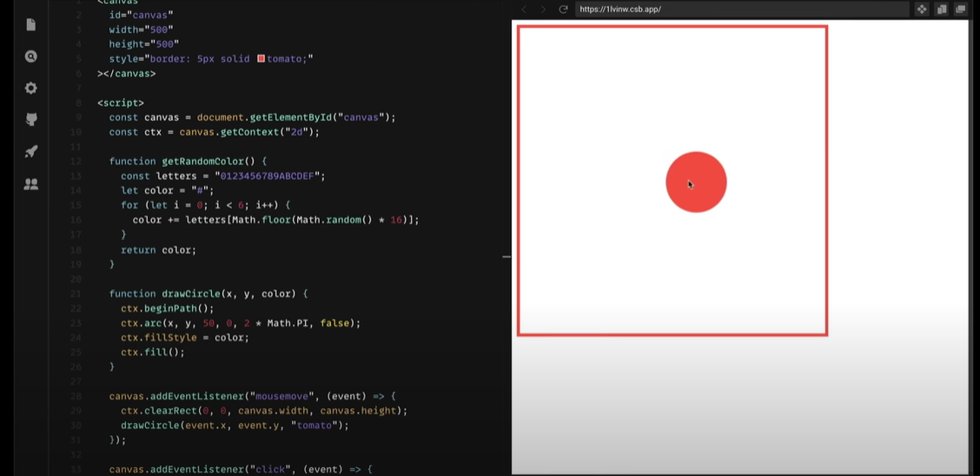Go forward in the preview browser

tap(543, 10)
